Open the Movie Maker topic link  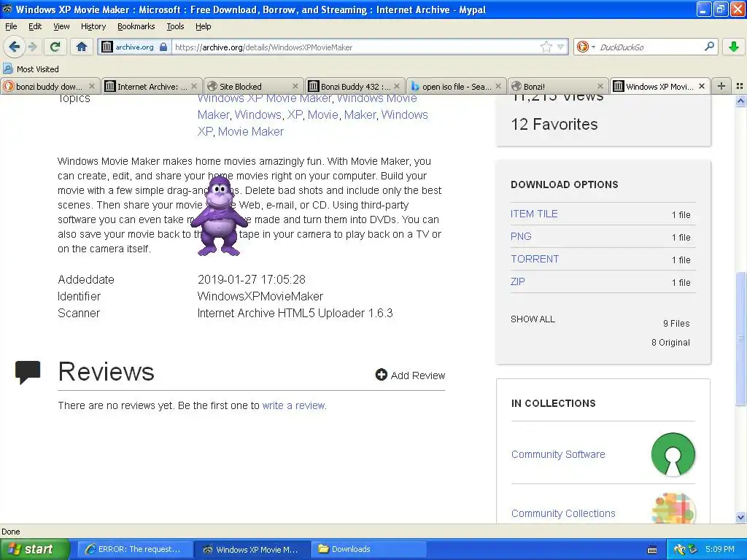[x=251, y=131]
